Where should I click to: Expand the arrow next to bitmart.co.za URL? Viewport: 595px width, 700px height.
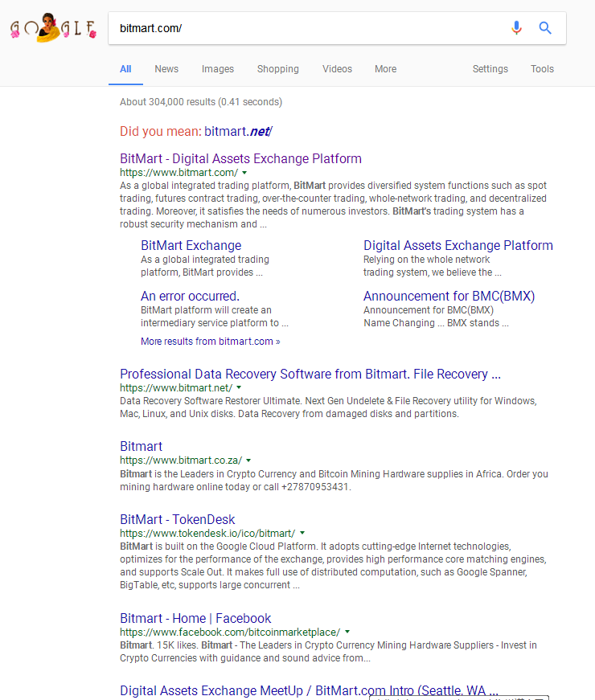point(248,461)
